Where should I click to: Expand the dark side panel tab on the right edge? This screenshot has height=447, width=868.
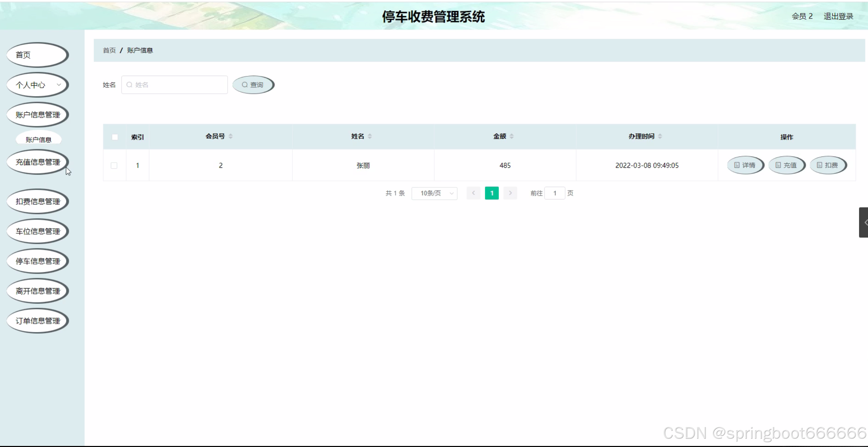864,222
